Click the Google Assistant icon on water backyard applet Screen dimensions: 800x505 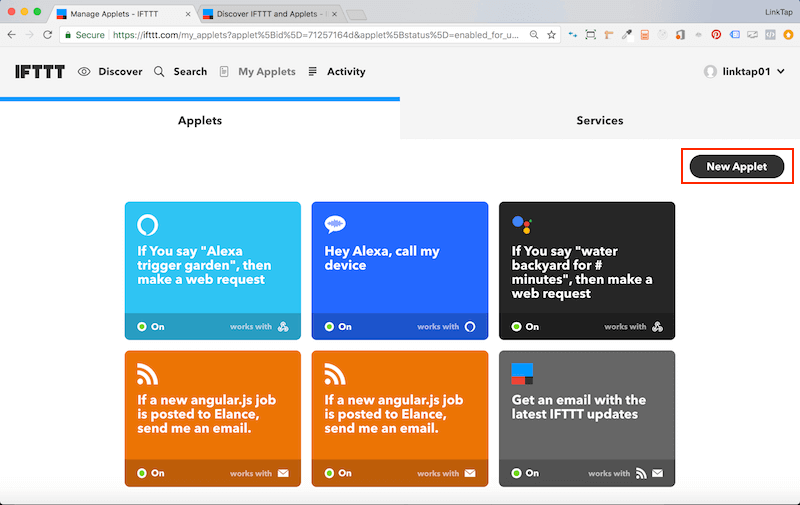[522, 224]
